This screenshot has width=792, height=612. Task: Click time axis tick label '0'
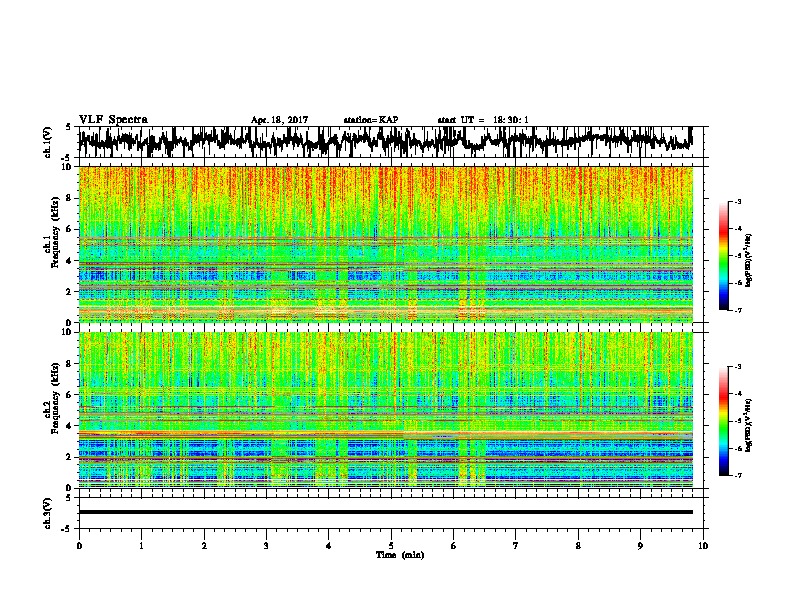79,546
